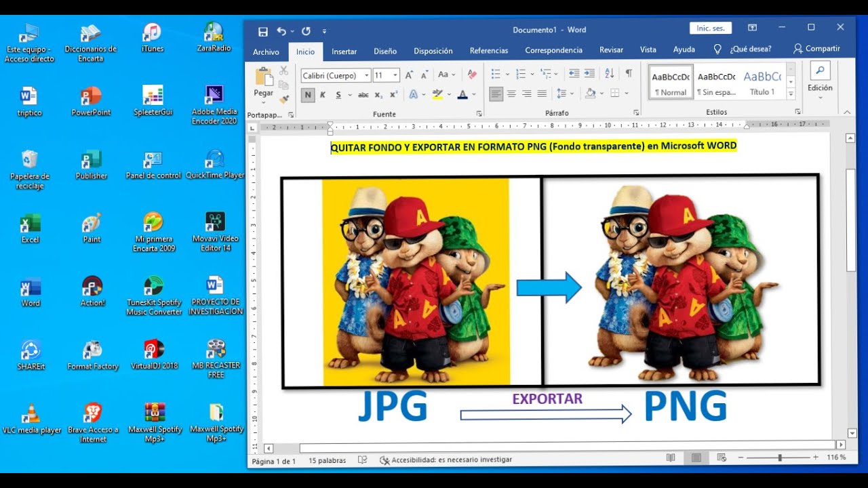Image resolution: width=868 pixels, height=488 pixels.
Task: Switch to the Revisar tab
Action: pos(611,51)
